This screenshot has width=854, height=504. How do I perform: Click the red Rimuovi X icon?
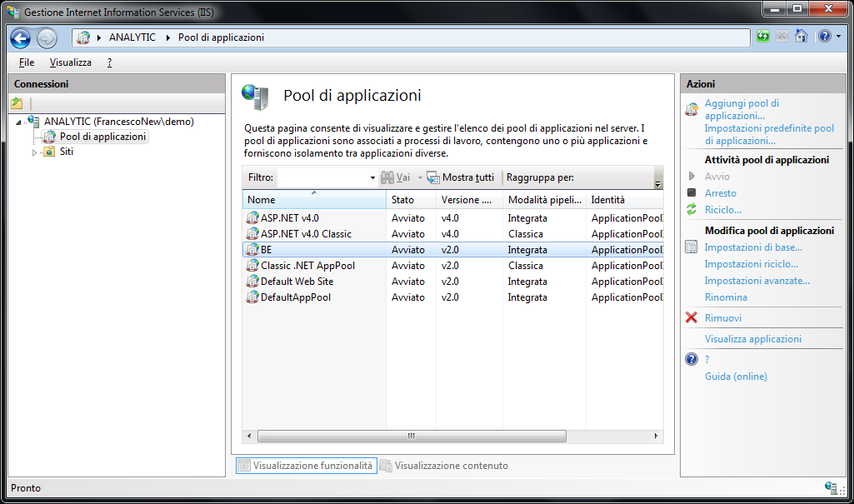tap(691, 318)
